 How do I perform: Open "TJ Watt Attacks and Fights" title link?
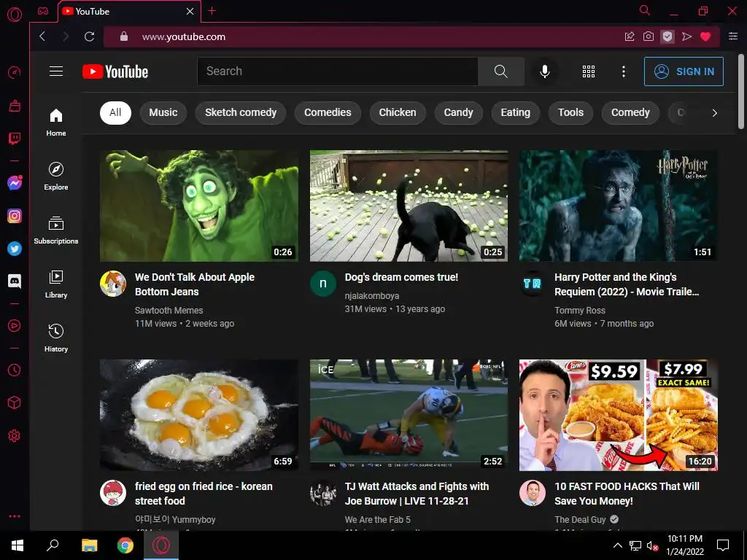coord(417,494)
